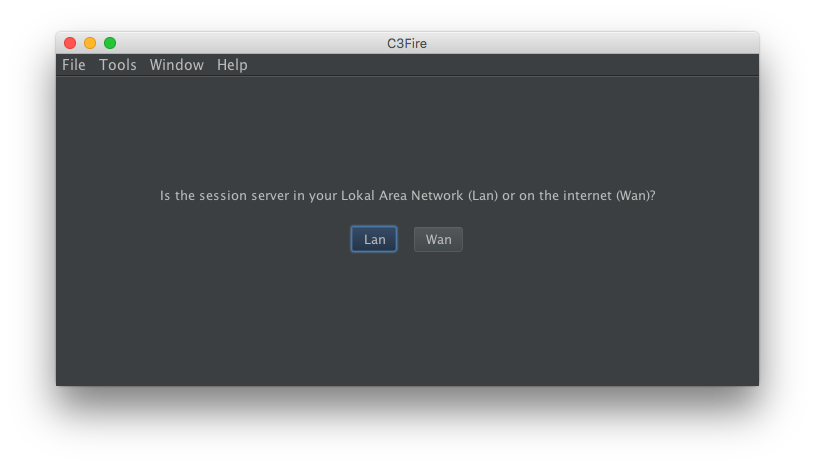The height and width of the screenshot is (466, 815).
Task: Choose the Lan button
Action: (x=374, y=239)
